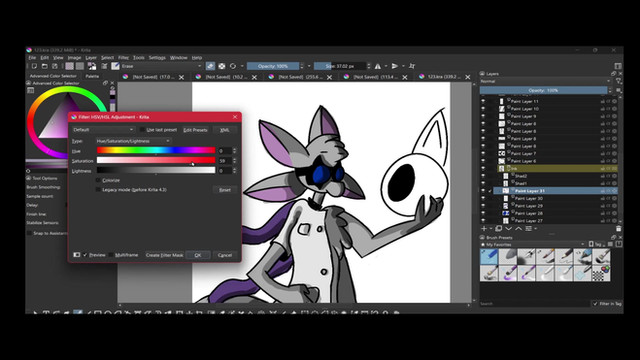
Task: Open the fill patterns swatch button
Action: (x=80, y=66)
